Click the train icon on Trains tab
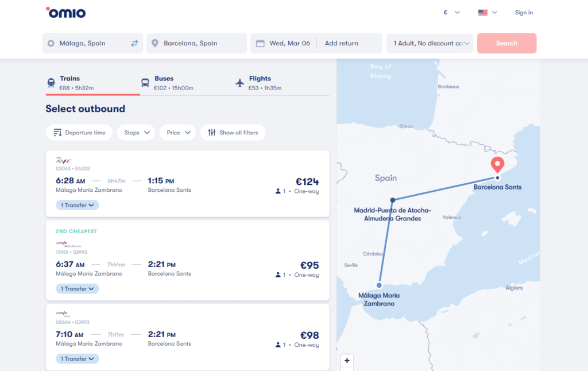 tap(51, 83)
